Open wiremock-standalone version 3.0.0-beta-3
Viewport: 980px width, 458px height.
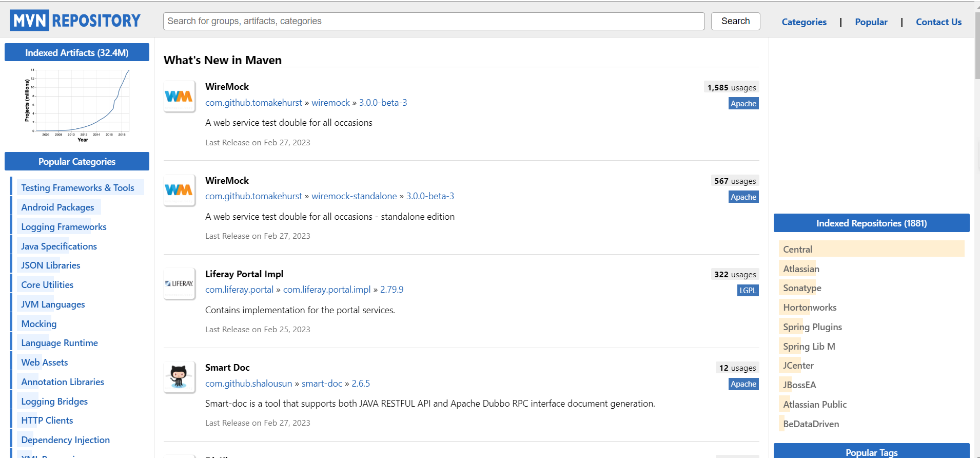[430, 196]
